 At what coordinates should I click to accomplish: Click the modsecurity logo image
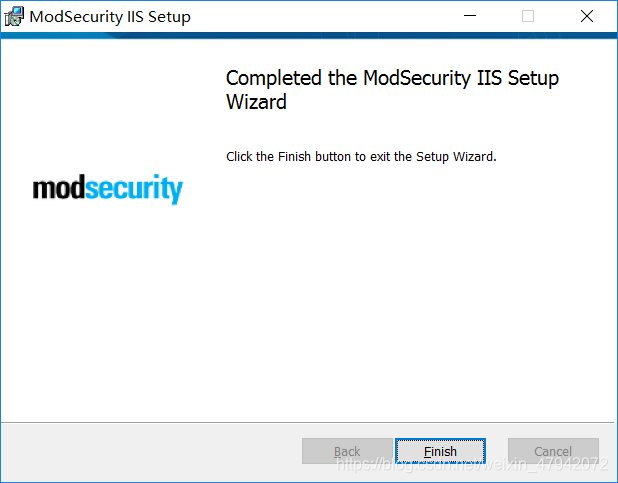[x=108, y=188]
